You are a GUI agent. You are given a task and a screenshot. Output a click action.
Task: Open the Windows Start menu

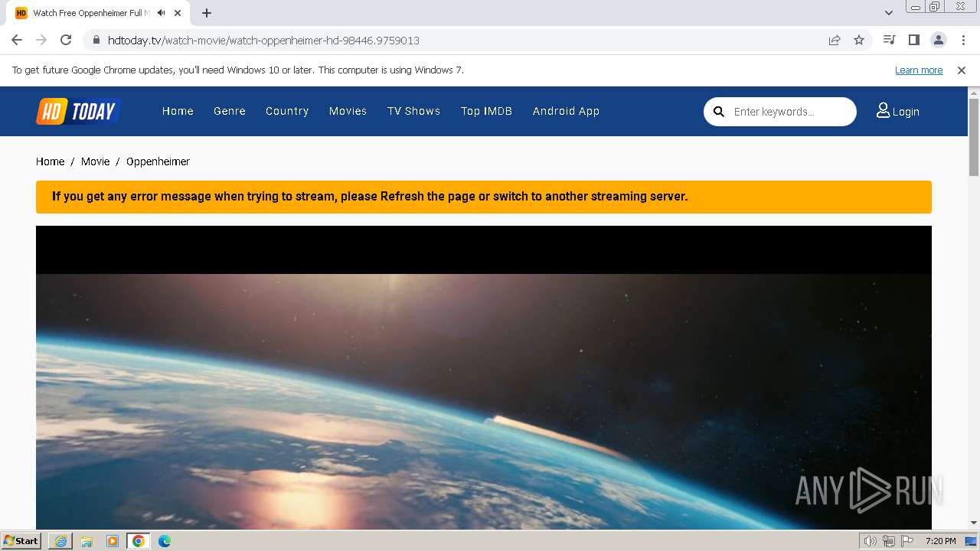(21, 540)
